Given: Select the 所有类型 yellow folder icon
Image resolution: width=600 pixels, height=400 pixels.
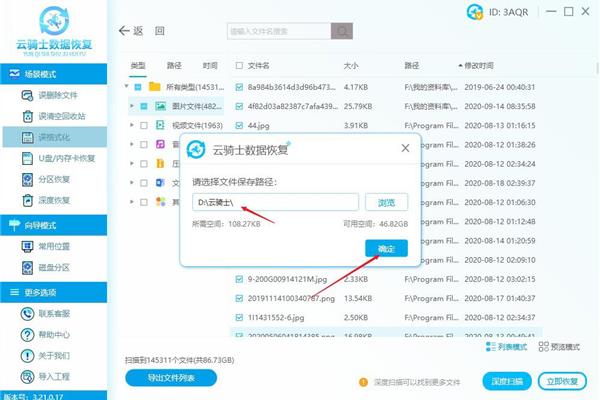Looking at the screenshot, I should point(155,87).
